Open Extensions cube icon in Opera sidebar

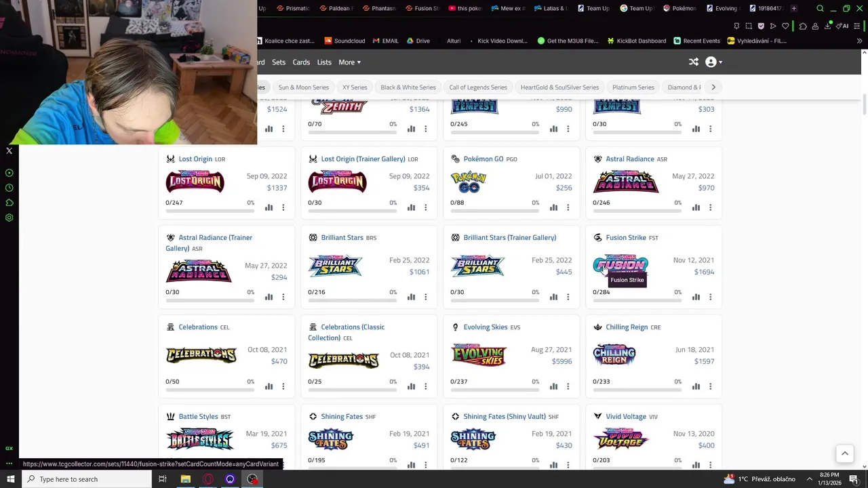(9, 203)
